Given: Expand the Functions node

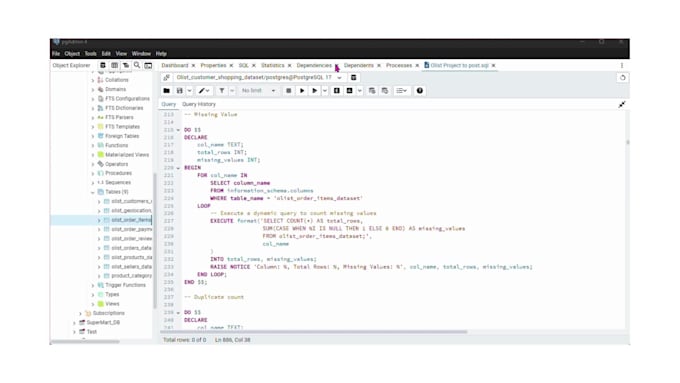Looking at the screenshot, I should (x=92, y=146).
